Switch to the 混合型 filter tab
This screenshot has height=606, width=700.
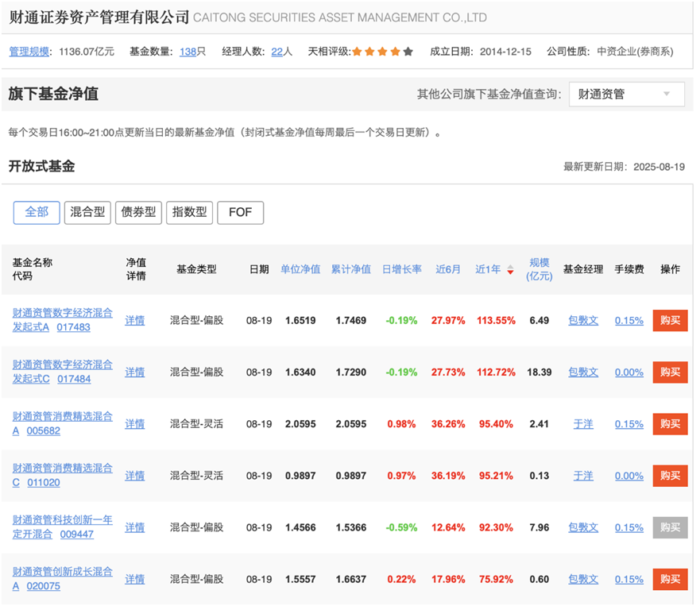[x=87, y=212]
